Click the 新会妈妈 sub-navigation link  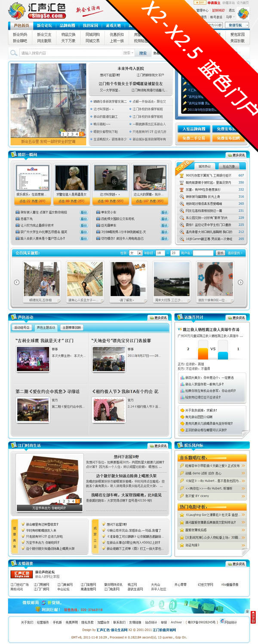(x=20, y=34)
